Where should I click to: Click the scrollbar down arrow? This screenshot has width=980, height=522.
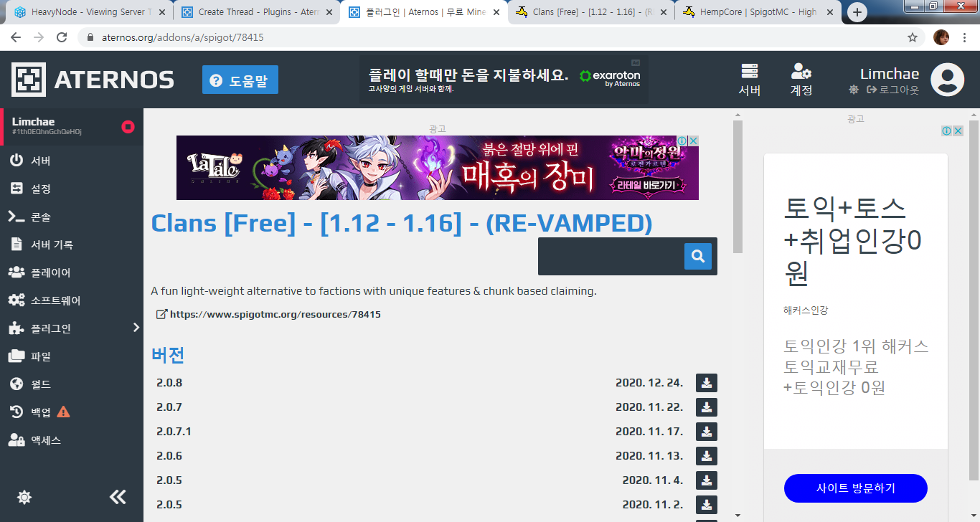(738, 515)
